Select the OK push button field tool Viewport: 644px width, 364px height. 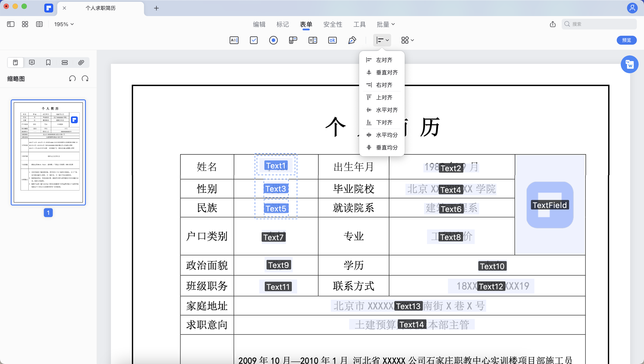(x=332, y=40)
